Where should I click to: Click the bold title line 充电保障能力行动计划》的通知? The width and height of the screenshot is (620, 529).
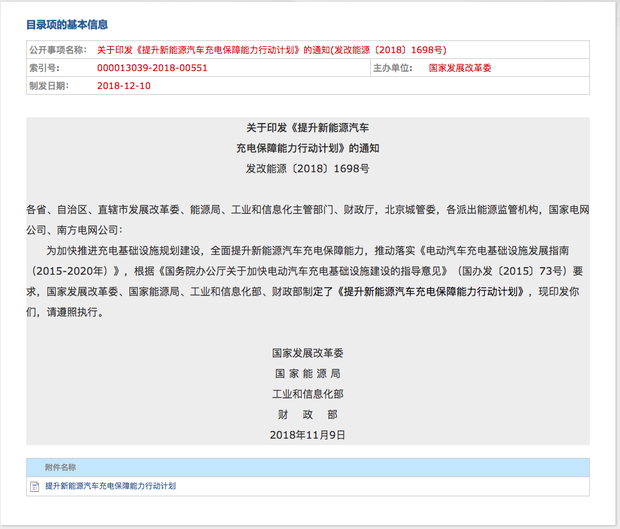pyautogui.click(x=308, y=149)
